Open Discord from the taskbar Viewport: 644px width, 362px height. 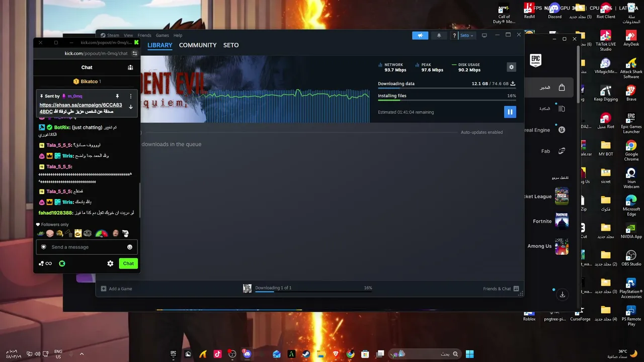[x=247, y=354]
